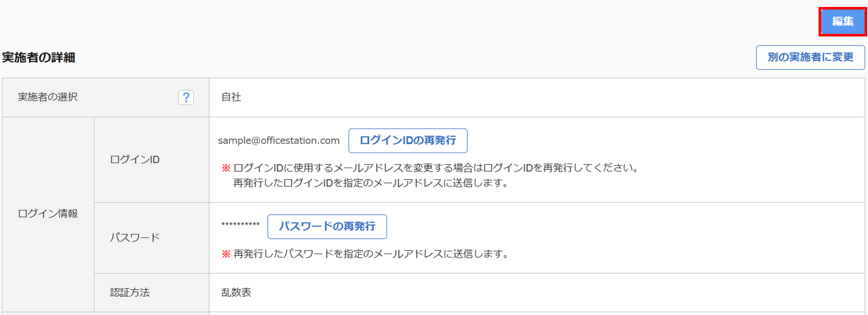Select the 実施者の選択 row label
Viewport: 868px width, 315px height.
[x=48, y=97]
